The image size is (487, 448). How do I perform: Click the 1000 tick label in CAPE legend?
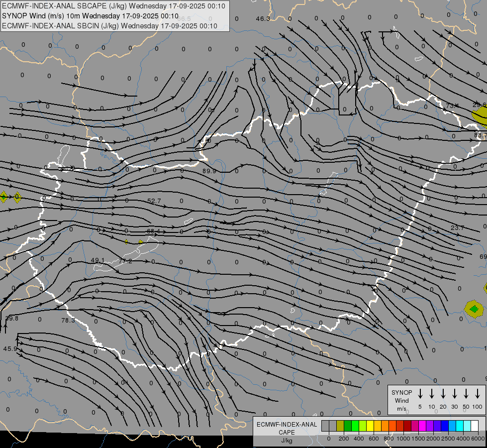pos(403,439)
